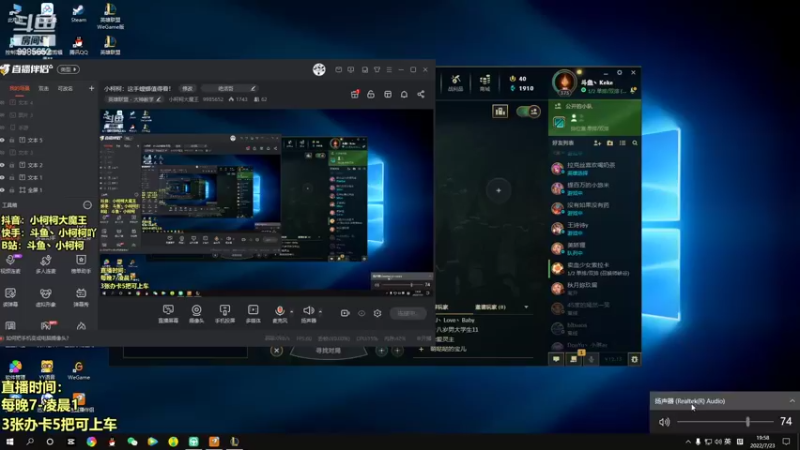Image resolution: width=800 pixels, height=450 pixels.
Task: Click the empty plus slot in League lobby
Action: click(x=498, y=190)
